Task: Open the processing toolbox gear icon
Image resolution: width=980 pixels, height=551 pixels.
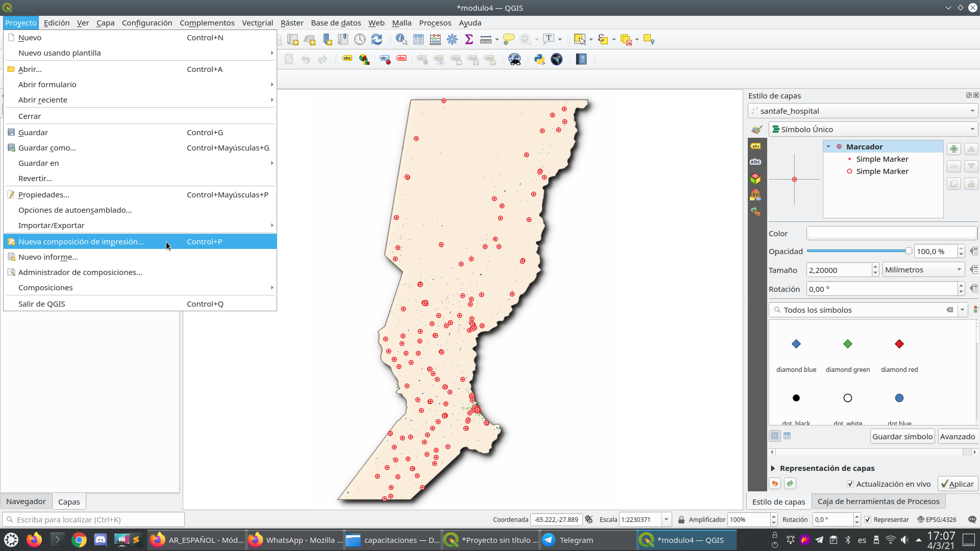Action: click(x=452, y=39)
